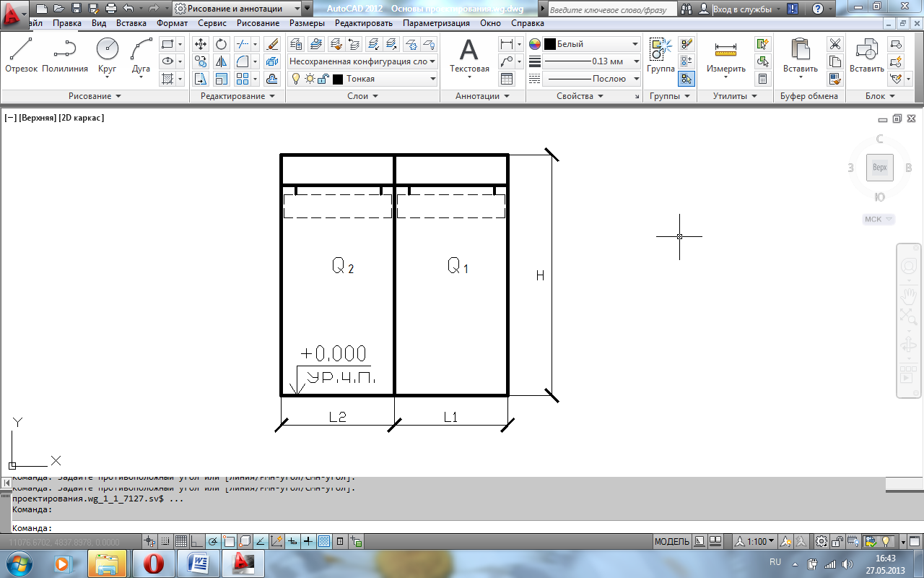The width and height of the screenshot is (924, 578).
Task: Click the Верх face of ViewCube
Action: (880, 168)
